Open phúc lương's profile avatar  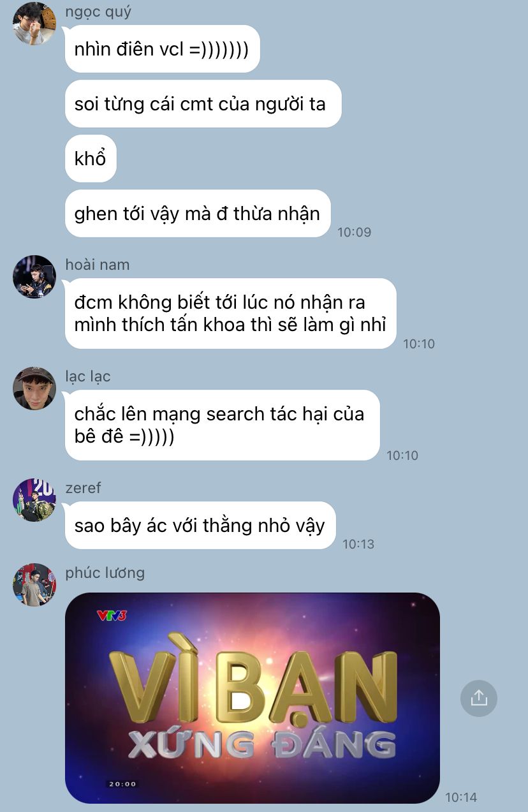(x=34, y=584)
